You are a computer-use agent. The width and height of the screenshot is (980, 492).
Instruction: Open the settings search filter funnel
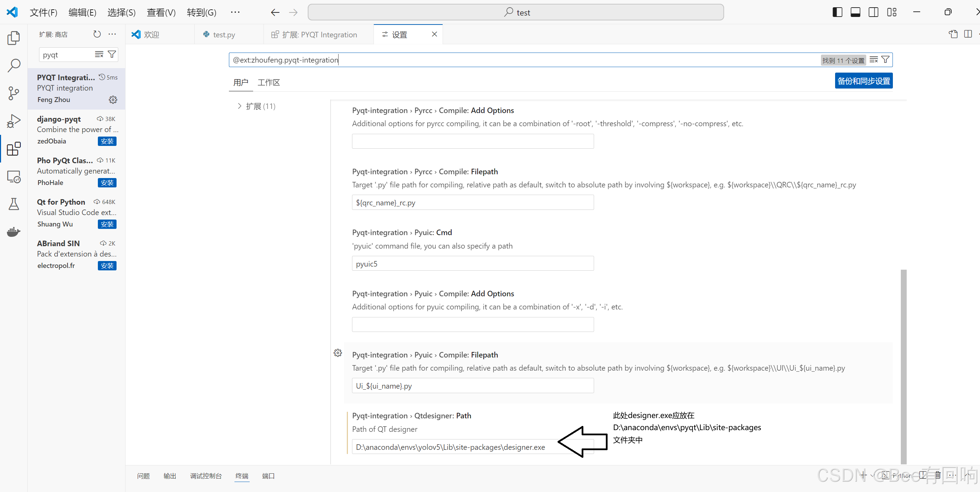[886, 60]
